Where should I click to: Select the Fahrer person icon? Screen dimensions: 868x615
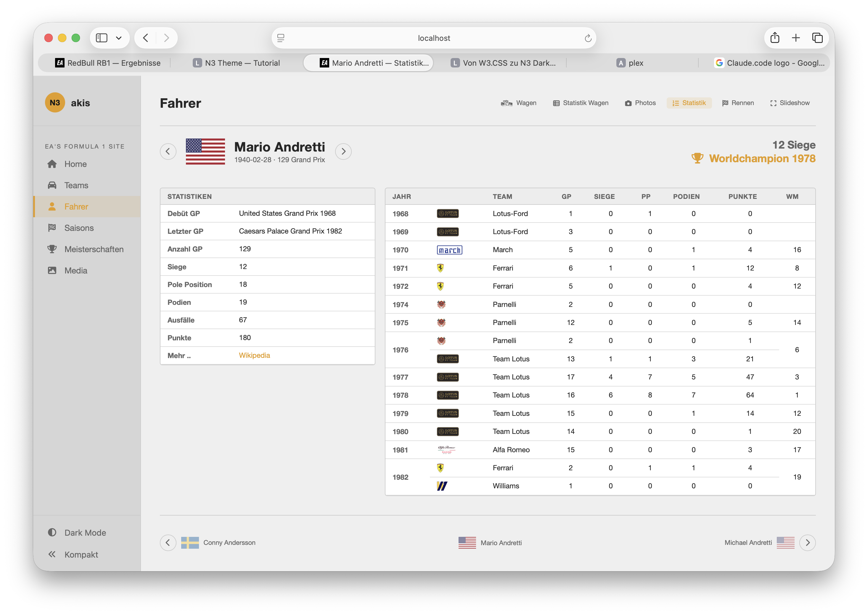(52, 206)
